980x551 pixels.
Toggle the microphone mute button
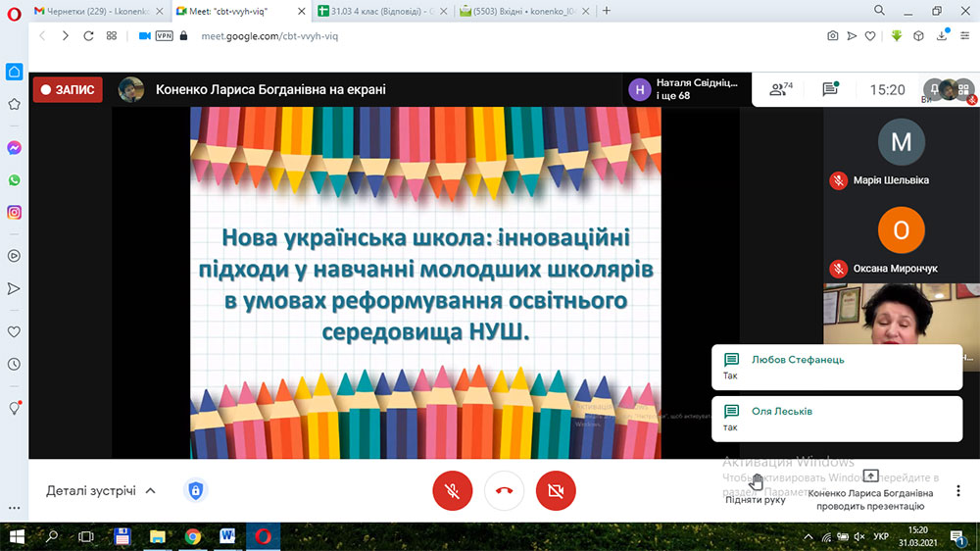[x=453, y=491]
